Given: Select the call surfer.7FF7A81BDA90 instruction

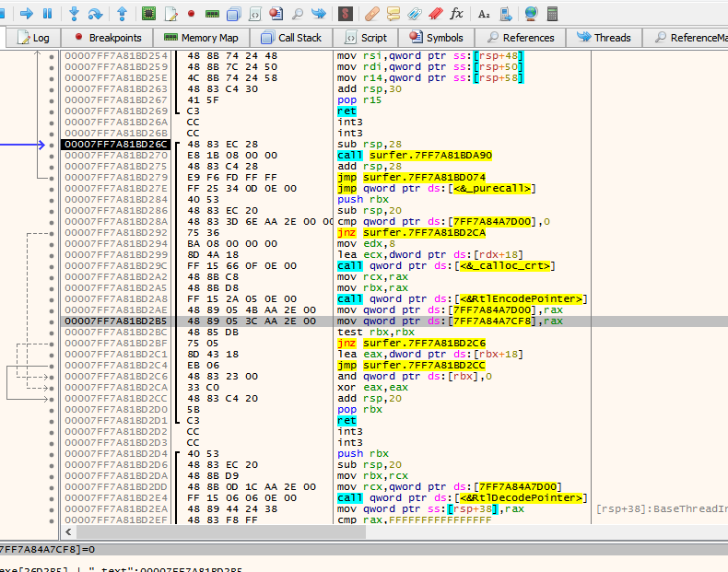Looking at the screenshot, I should point(415,156).
